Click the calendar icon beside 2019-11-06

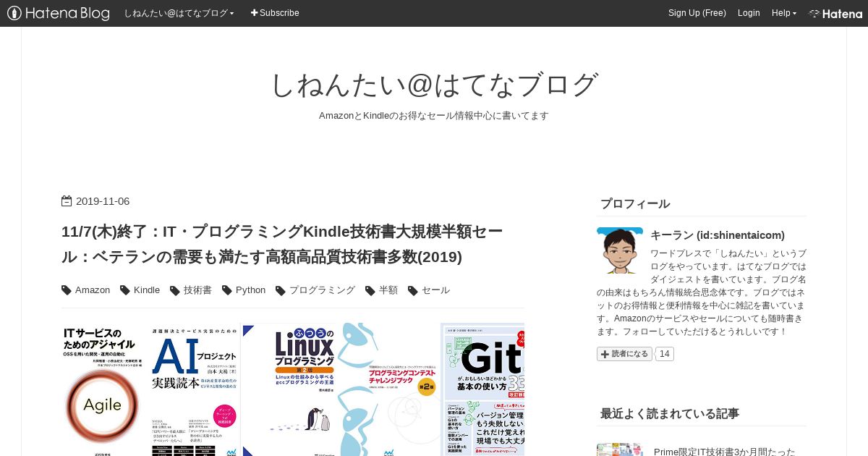[67, 201]
